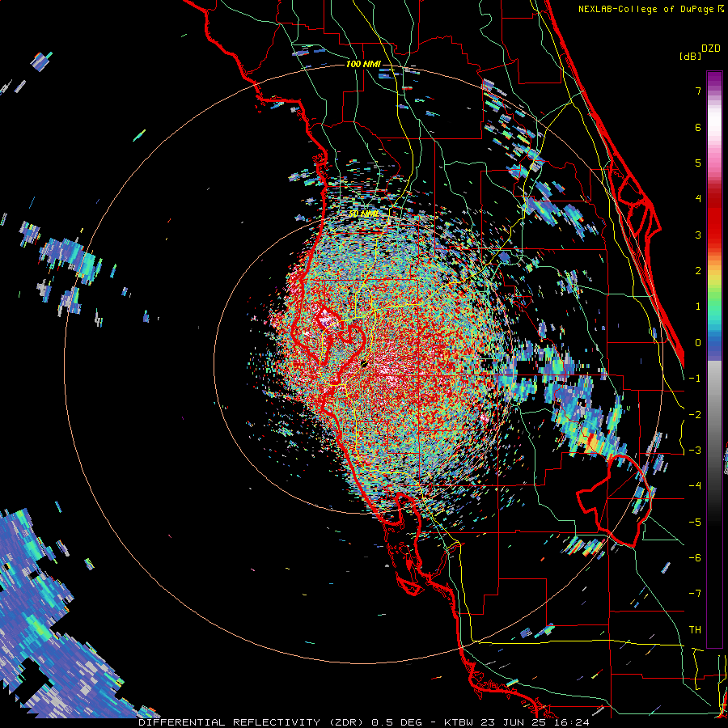This screenshot has width=728, height=728.
Task: Select the 3 value on the color scale
Action: tap(698, 235)
